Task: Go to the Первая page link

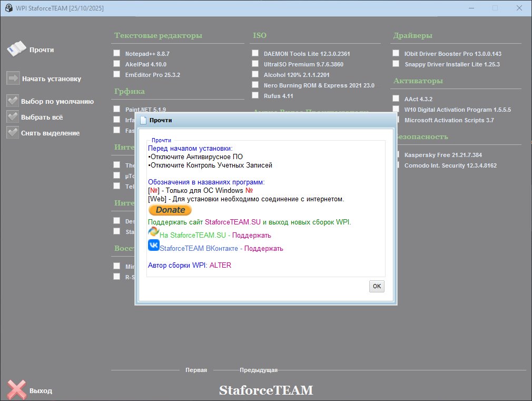Action: (196, 370)
